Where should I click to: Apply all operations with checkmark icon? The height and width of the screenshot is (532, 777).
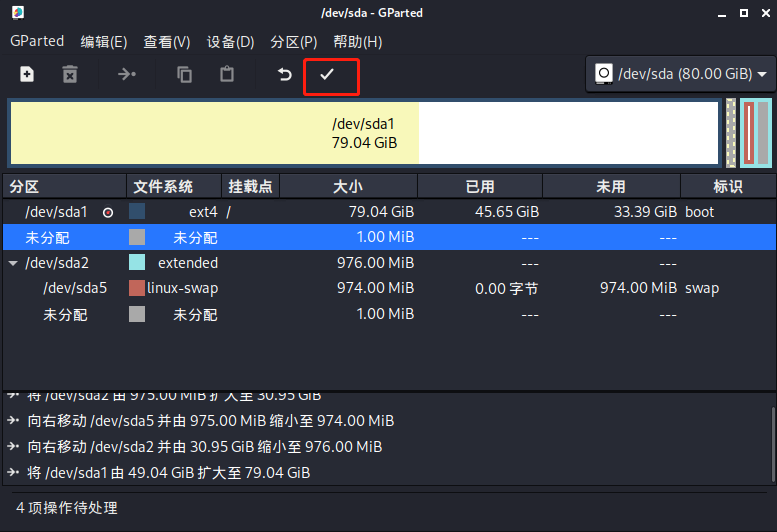tap(327, 74)
